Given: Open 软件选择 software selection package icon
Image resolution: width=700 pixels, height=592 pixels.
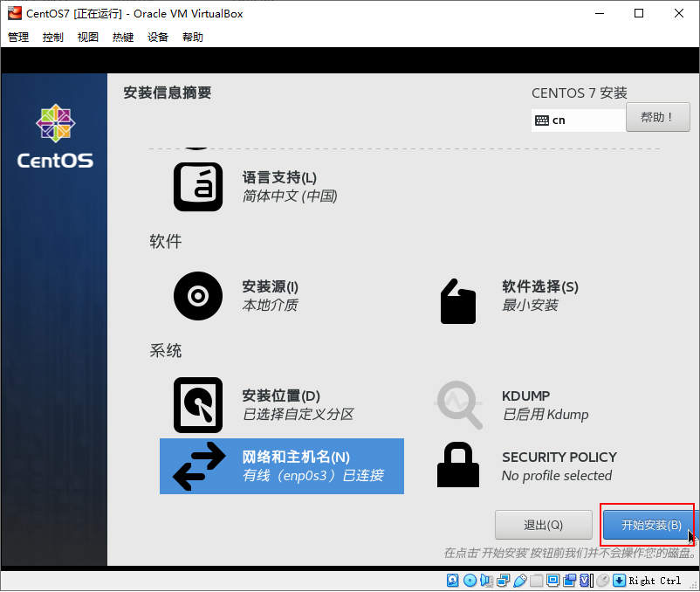Looking at the screenshot, I should point(458,300).
